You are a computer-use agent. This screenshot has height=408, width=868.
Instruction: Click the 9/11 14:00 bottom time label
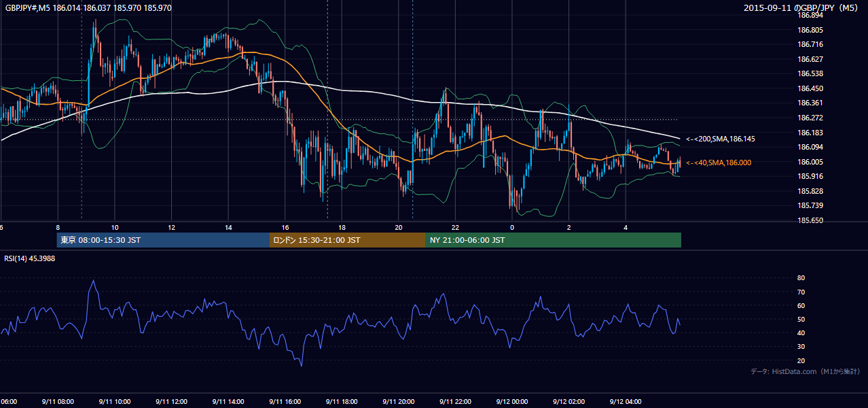pyautogui.click(x=228, y=402)
